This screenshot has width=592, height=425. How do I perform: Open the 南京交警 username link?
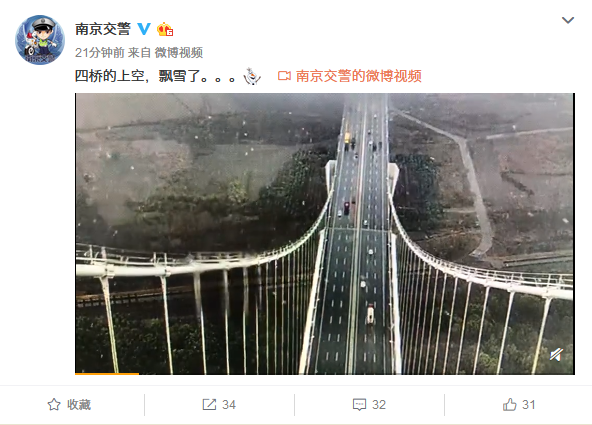pyautogui.click(x=103, y=29)
